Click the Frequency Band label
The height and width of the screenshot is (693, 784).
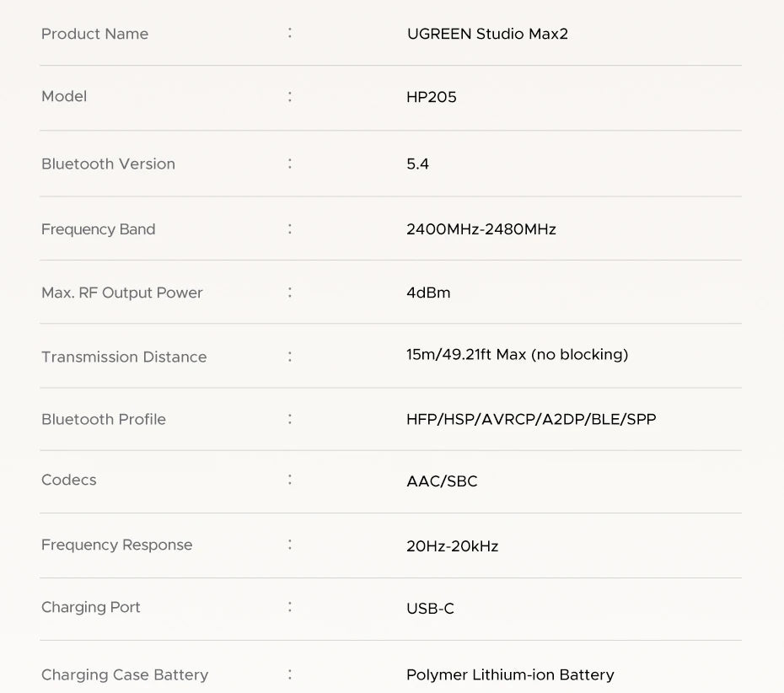pyautogui.click(x=98, y=228)
